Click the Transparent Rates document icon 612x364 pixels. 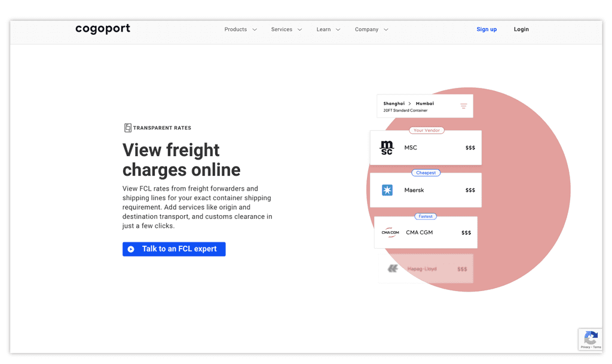[x=128, y=127]
